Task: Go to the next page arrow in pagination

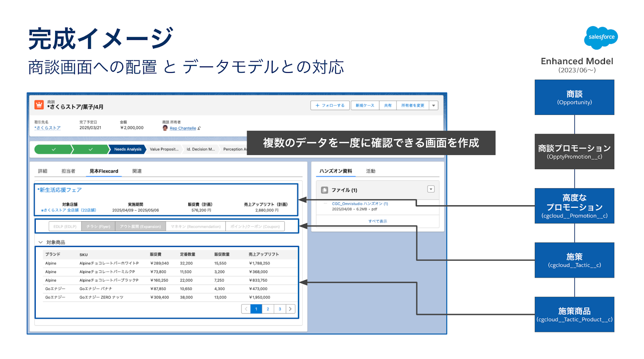Action: click(290, 309)
